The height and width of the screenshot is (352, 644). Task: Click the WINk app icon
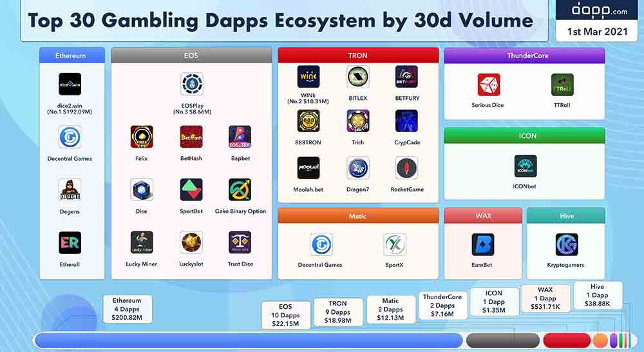point(308,77)
